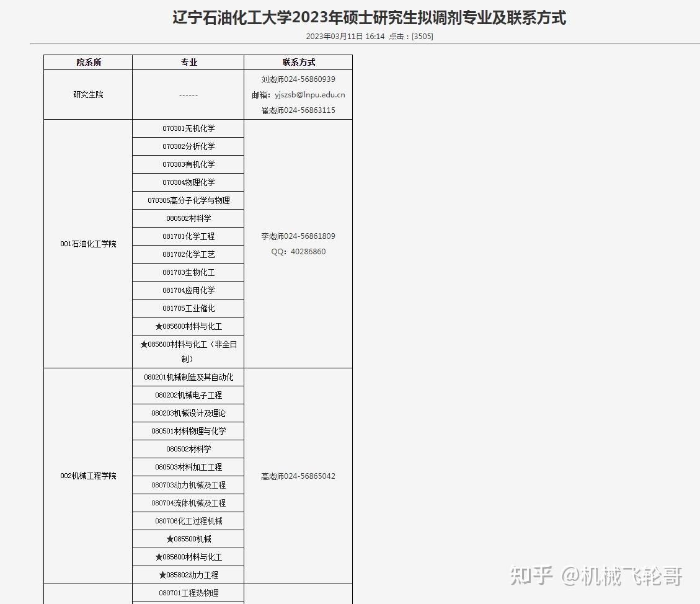Click 080502材料学 under 机械工程学院

[x=188, y=449]
